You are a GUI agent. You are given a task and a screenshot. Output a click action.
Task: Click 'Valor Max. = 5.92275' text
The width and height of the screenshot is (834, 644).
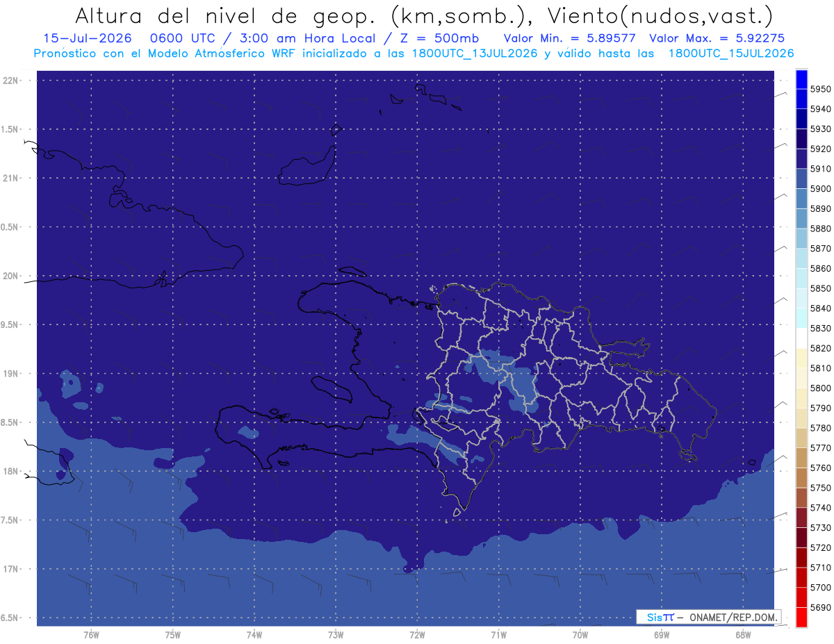tap(718, 38)
